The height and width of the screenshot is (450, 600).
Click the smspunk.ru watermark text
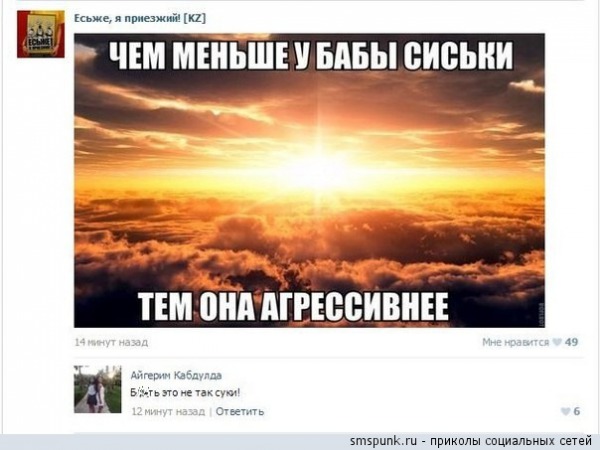pyautogui.click(x=383, y=441)
